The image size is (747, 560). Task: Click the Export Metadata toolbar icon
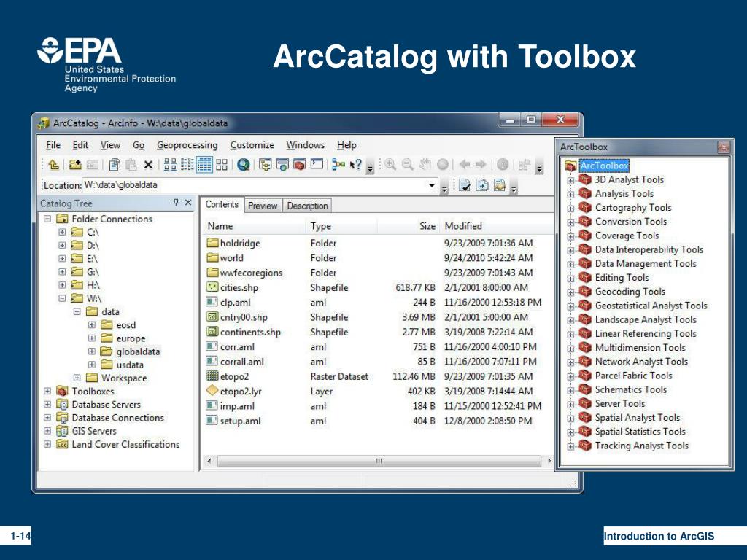482,185
